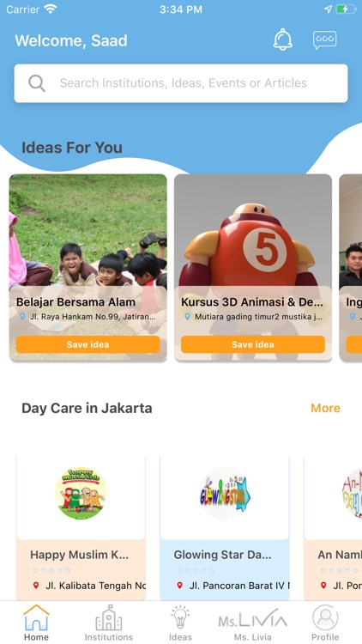
Task: Click star rating under Glowing Star Da...
Action: click(x=196, y=570)
